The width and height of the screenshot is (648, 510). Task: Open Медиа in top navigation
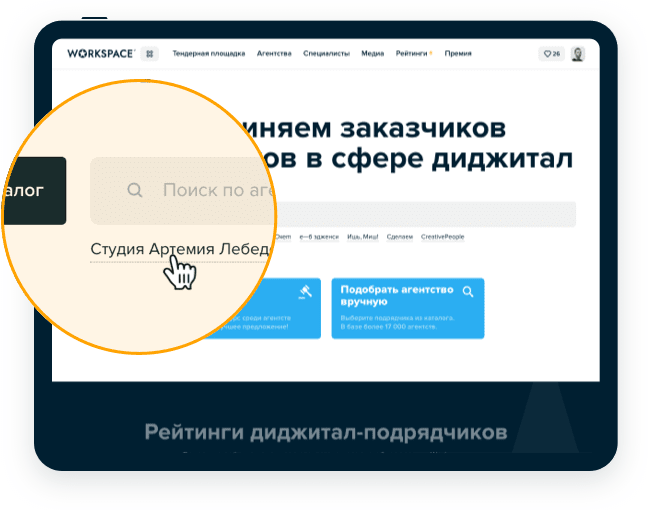(373, 54)
